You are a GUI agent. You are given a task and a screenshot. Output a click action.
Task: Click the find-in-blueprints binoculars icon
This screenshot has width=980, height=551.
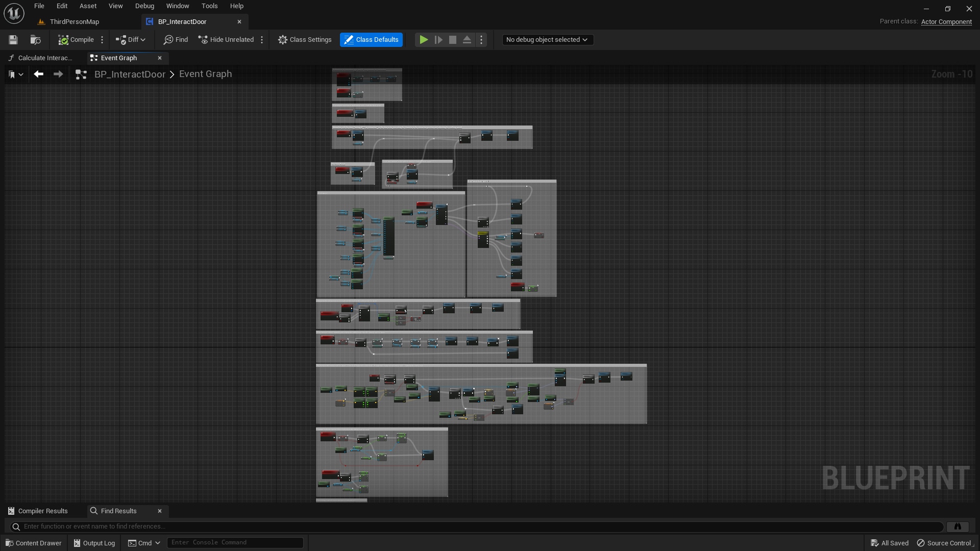958,526
